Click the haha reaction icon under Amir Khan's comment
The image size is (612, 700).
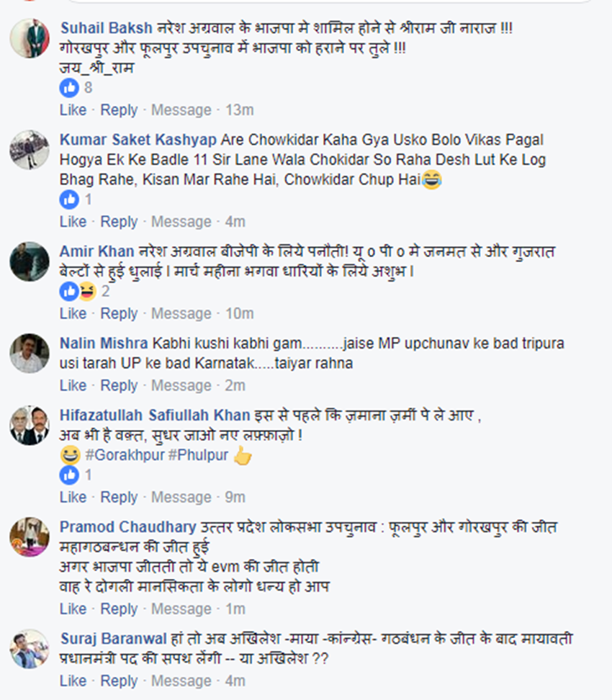coord(88,292)
